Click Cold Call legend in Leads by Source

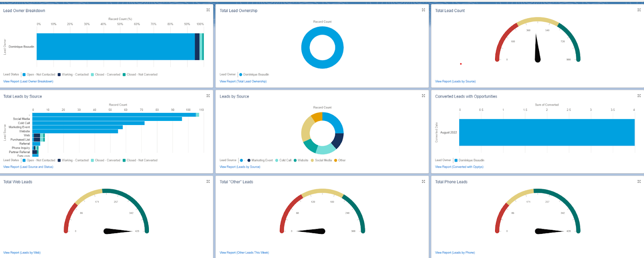(283, 160)
